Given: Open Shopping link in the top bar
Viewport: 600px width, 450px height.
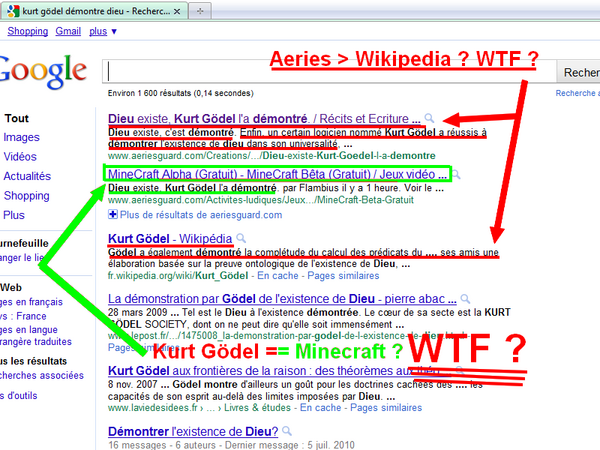Looking at the screenshot, I should 28,31.
